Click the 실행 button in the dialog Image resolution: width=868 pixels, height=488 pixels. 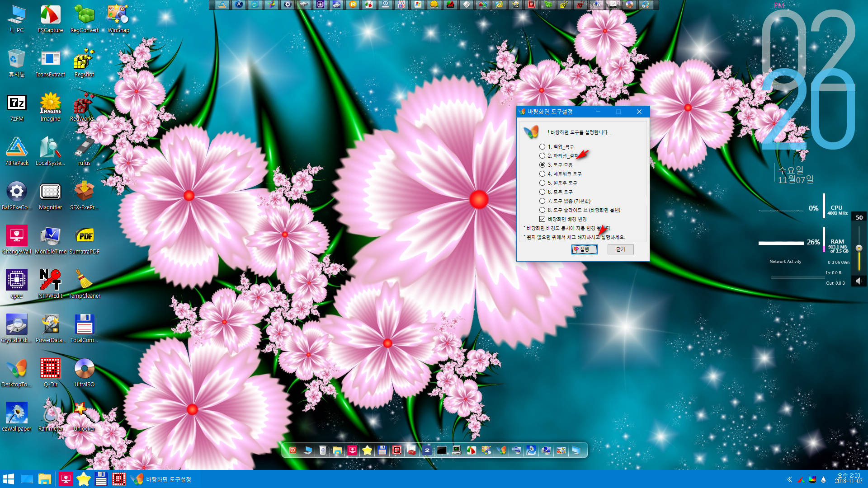coord(584,249)
